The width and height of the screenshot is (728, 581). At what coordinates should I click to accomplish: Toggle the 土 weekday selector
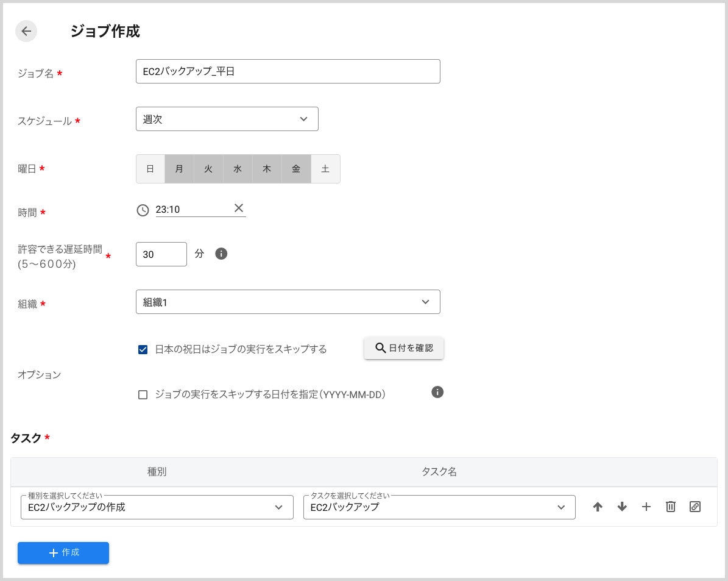click(x=325, y=169)
